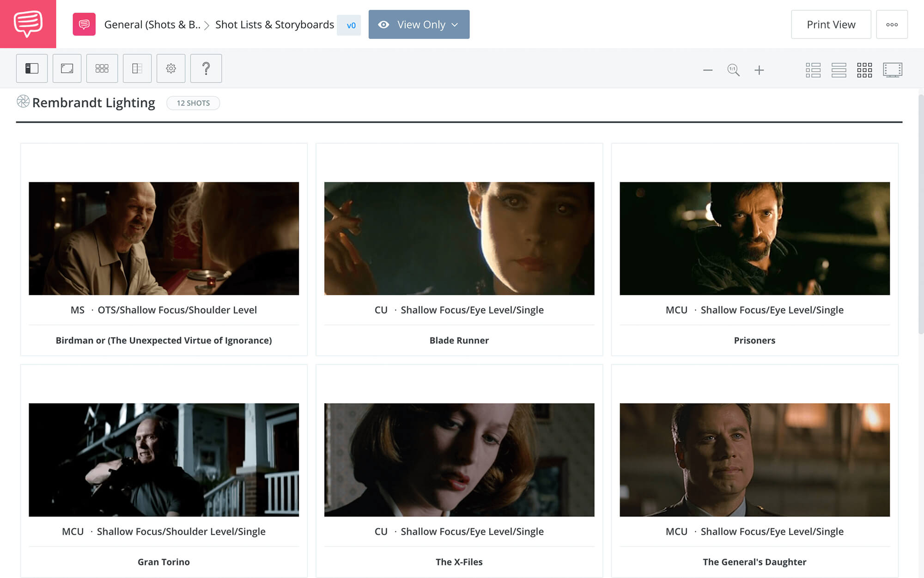
Task: Open Shot Lists & Storyboards breadcrumb
Action: (274, 25)
